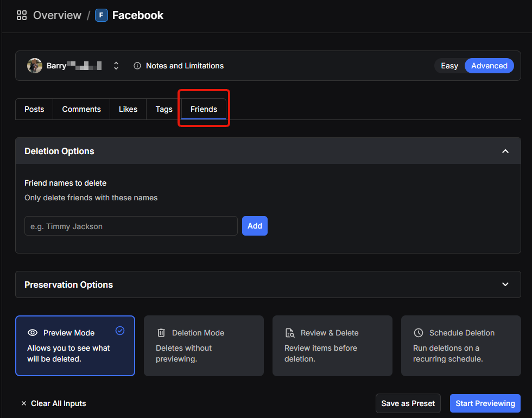Click the 'Friend names to delete' label
532x418 pixels.
pos(66,183)
